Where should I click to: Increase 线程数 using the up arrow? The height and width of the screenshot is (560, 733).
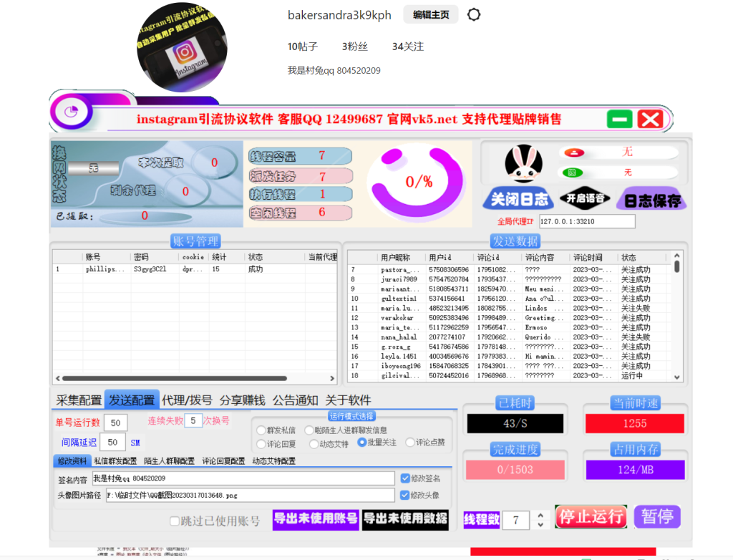coord(542,516)
